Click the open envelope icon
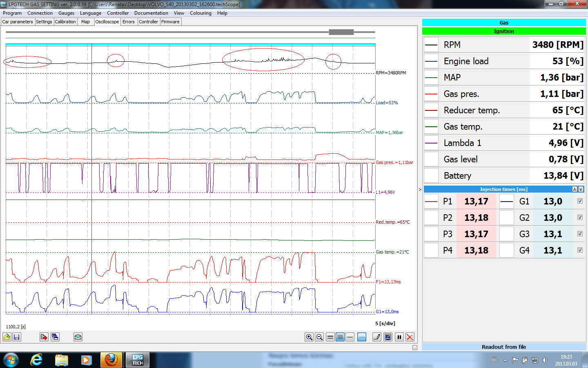 click(x=78, y=337)
